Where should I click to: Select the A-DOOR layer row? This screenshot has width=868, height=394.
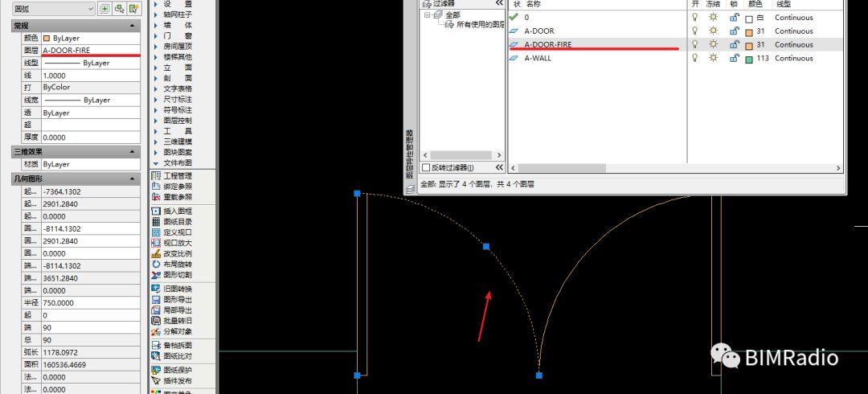coord(676,31)
